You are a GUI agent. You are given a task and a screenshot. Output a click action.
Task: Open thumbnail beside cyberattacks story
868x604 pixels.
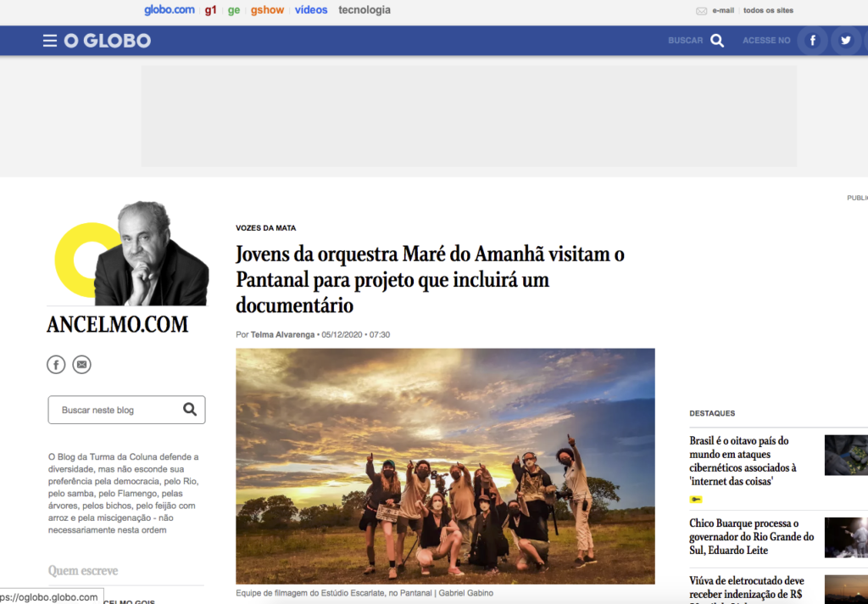coord(847,455)
